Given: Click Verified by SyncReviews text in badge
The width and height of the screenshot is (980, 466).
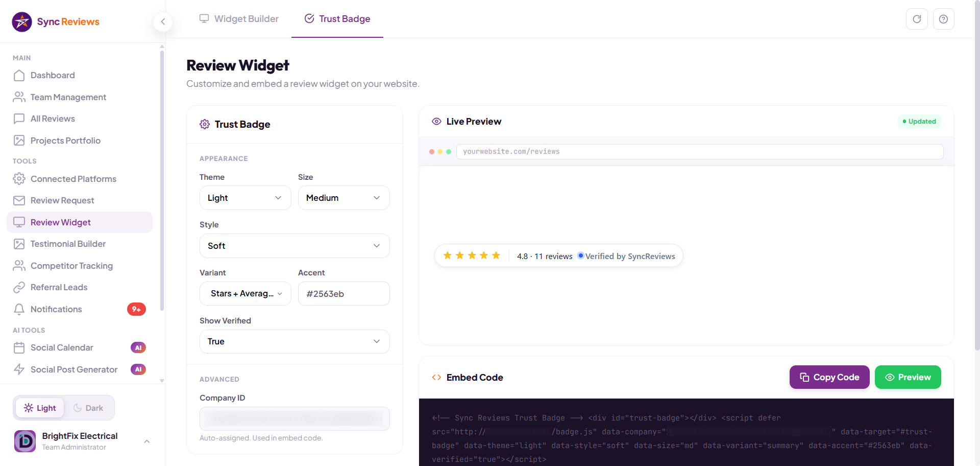Looking at the screenshot, I should pos(630,256).
